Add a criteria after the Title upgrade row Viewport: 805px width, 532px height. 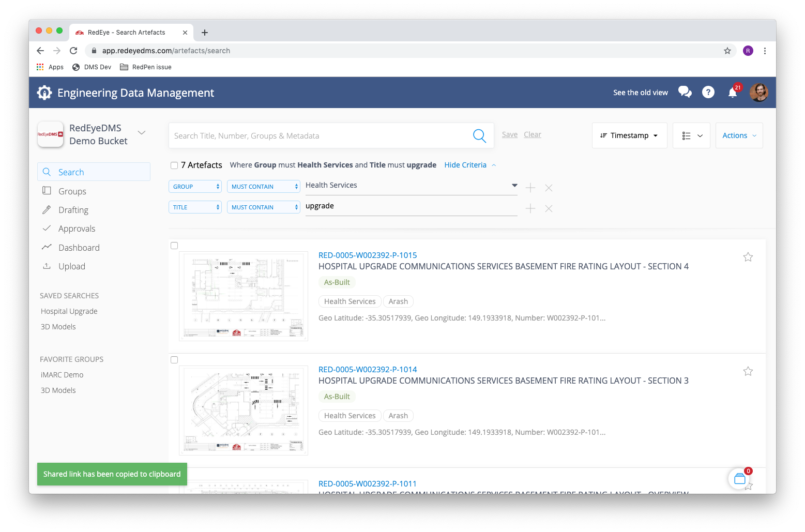pos(530,208)
